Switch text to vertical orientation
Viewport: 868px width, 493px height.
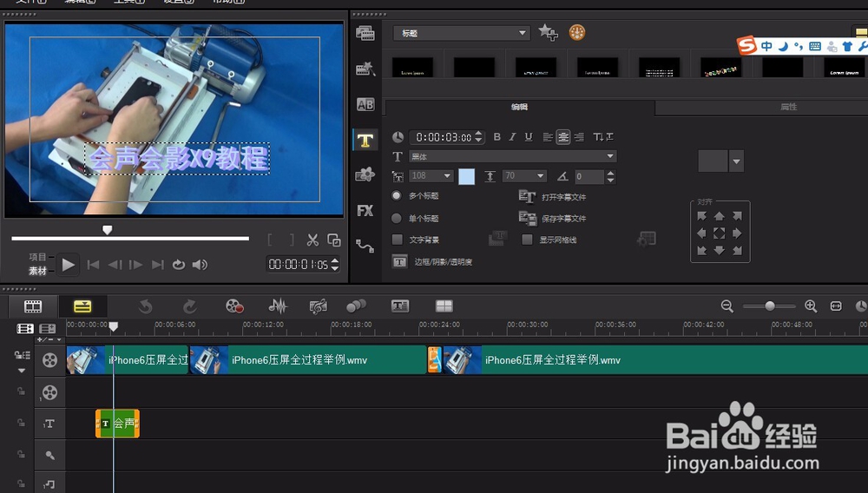tap(603, 136)
